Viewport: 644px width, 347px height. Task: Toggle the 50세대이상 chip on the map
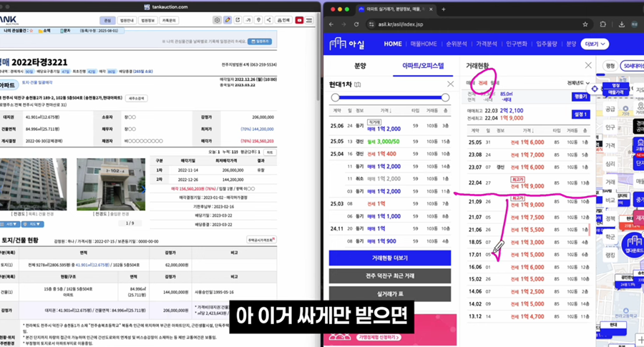pos(633,66)
